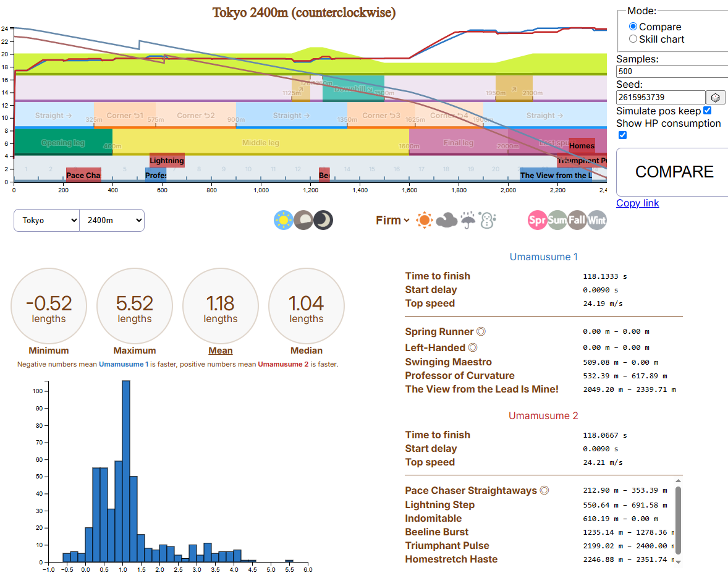Select the Maximum lengths circle
The height and width of the screenshot is (578, 728).
(x=135, y=306)
